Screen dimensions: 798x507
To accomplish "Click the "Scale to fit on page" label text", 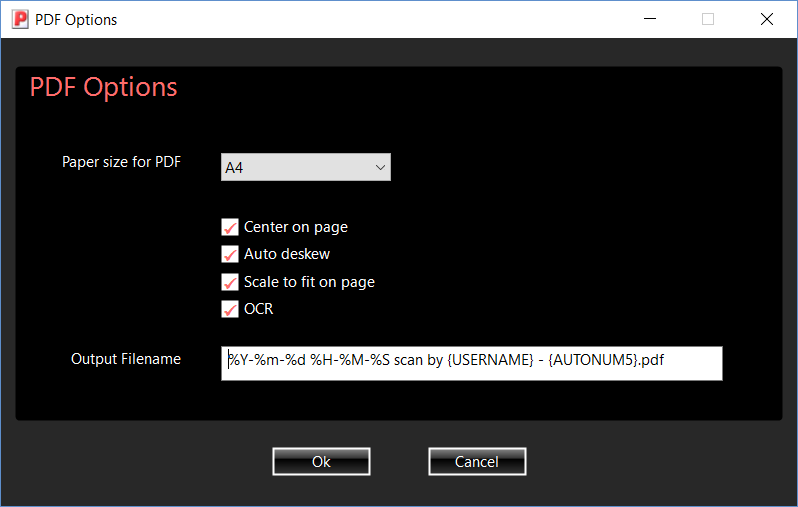I will pyautogui.click(x=309, y=282).
